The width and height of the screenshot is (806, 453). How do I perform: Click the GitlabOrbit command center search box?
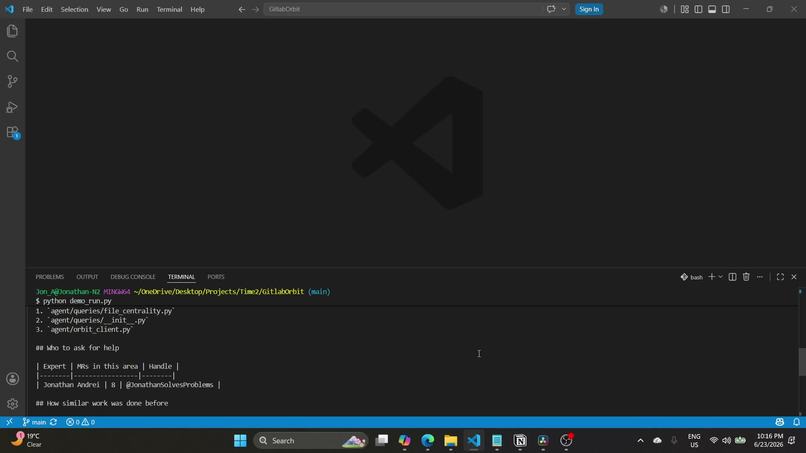pos(404,9)
